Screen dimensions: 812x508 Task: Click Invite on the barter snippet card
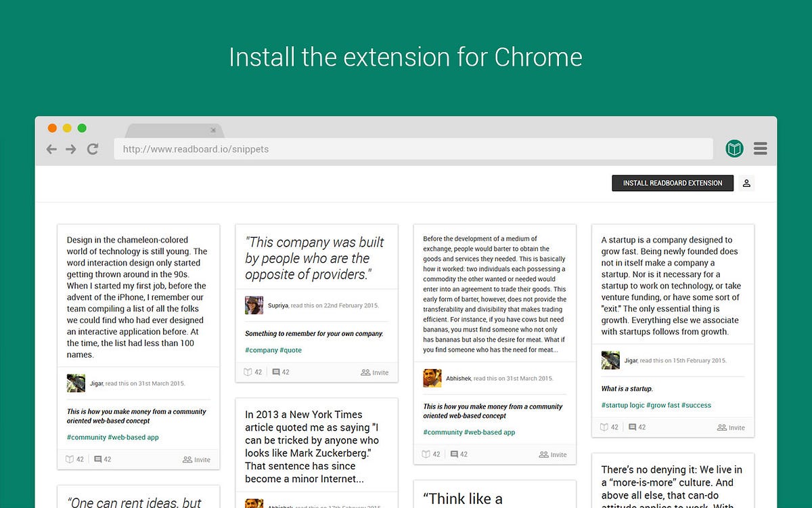coord(553,454)
